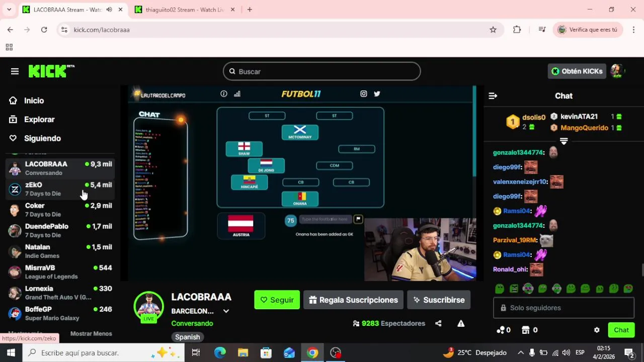Go to Inicio in the sidebar
This screenshot has height=362, width=644.
27,101
